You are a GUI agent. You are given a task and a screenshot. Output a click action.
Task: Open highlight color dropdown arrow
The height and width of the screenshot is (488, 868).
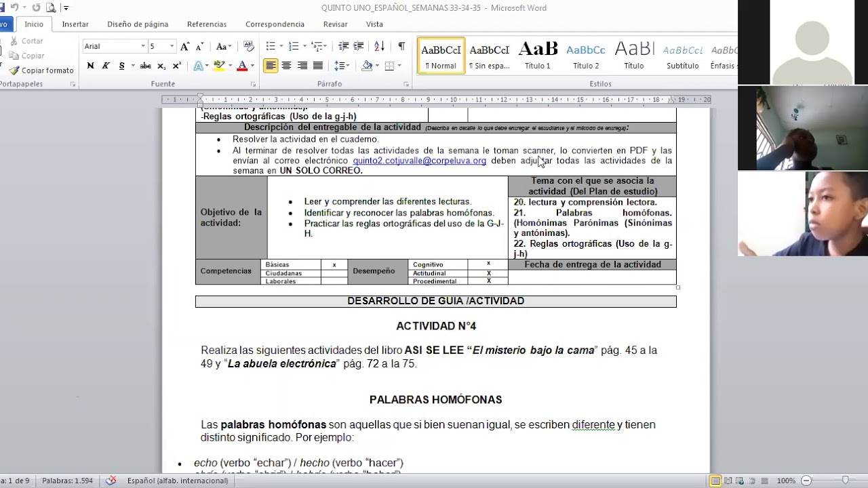pyautogui.click(x=229, y=66)
